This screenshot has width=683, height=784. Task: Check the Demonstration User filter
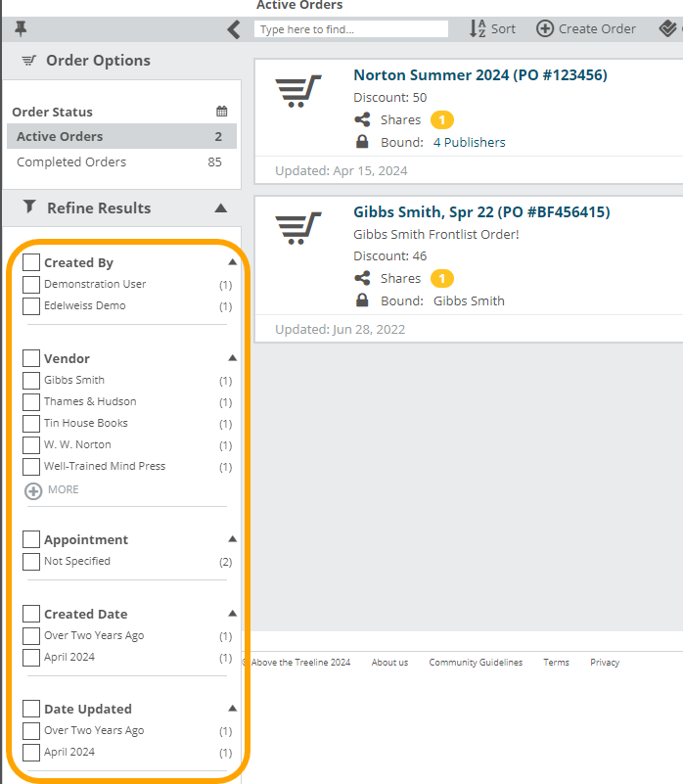[31, 285]
